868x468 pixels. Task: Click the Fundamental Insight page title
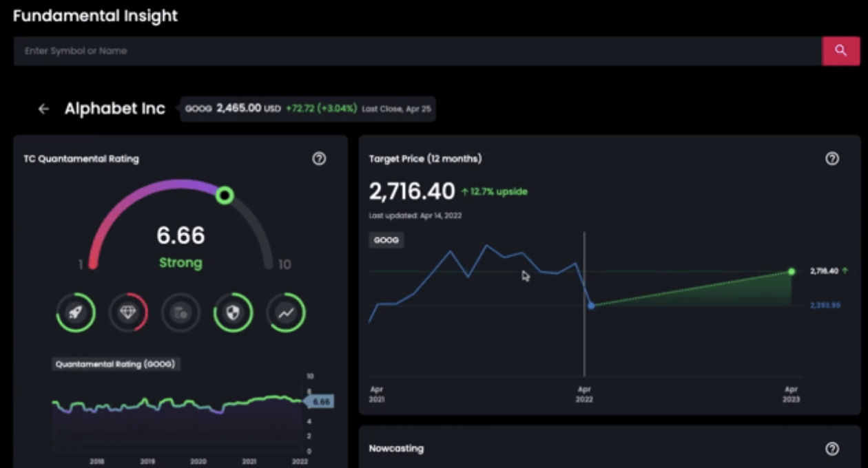[x=96, y=16]
